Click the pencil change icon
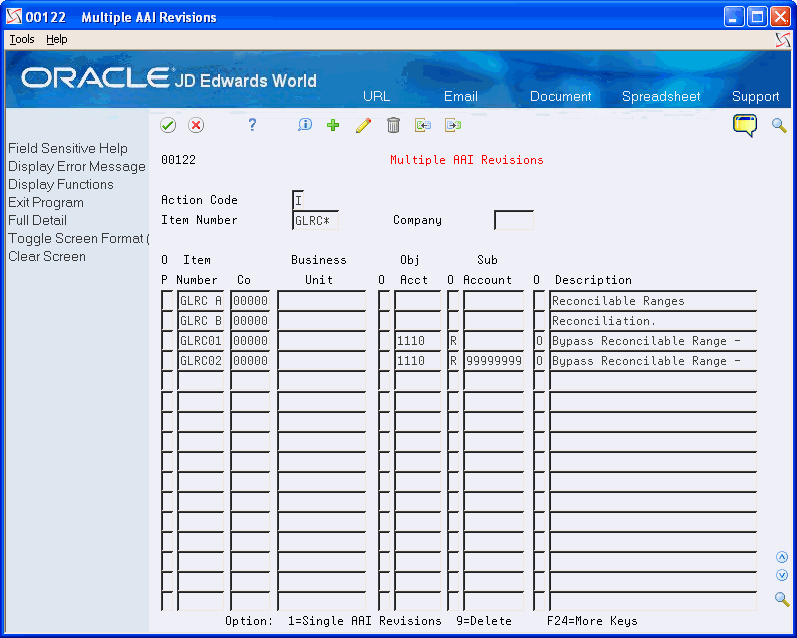The height and width of the screenshot is (638, 797). click(363, 125)
